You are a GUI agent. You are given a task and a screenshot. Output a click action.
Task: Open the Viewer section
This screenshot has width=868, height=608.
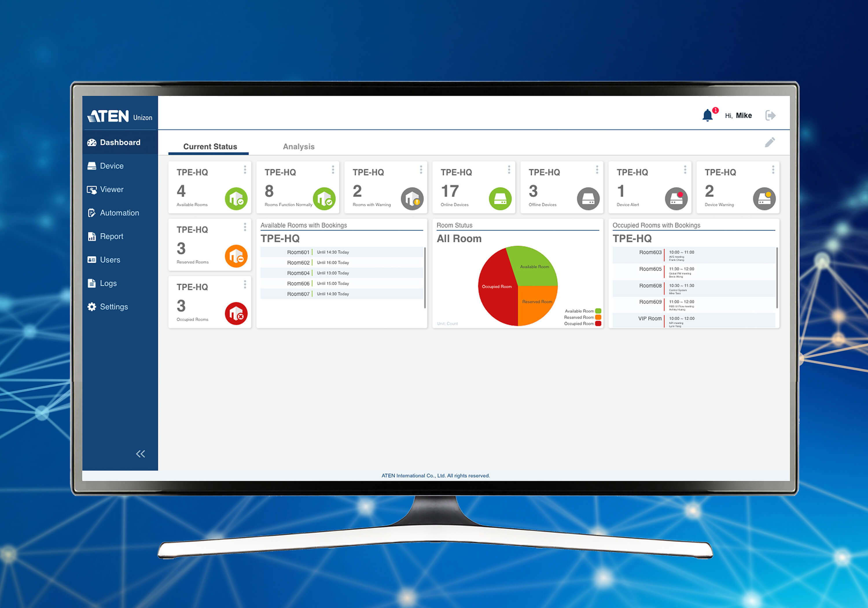[x=111, y=189]
